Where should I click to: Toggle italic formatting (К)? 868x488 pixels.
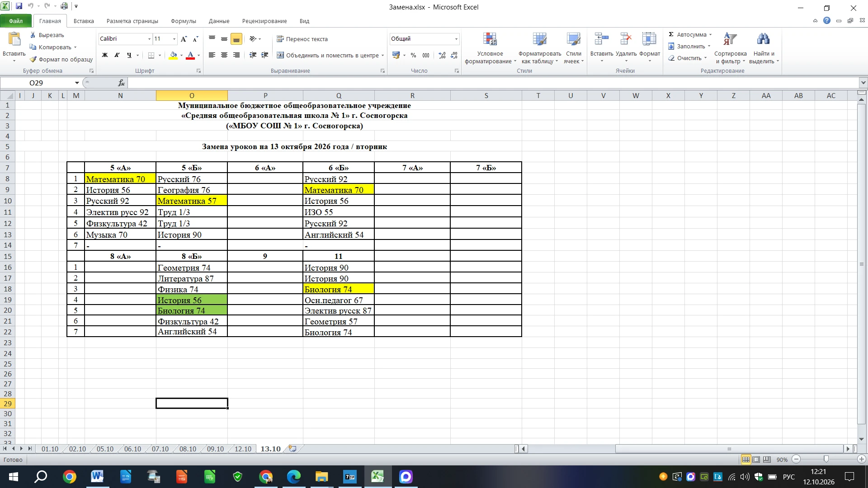click(x=117, y=55)
